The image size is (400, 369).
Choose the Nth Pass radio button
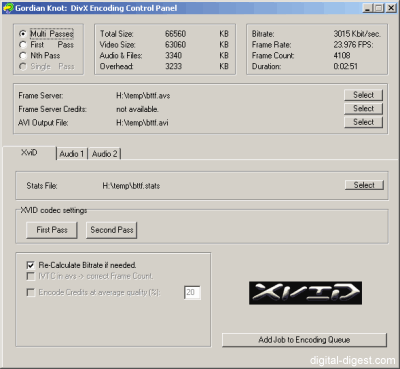pos(23,56)
